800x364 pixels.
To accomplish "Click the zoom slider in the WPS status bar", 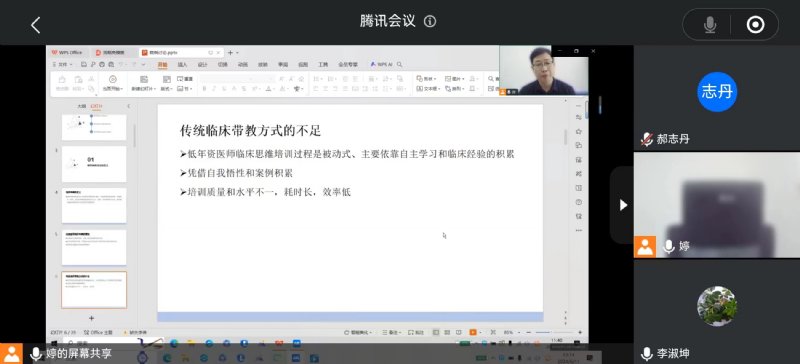I will pos(554,332).
